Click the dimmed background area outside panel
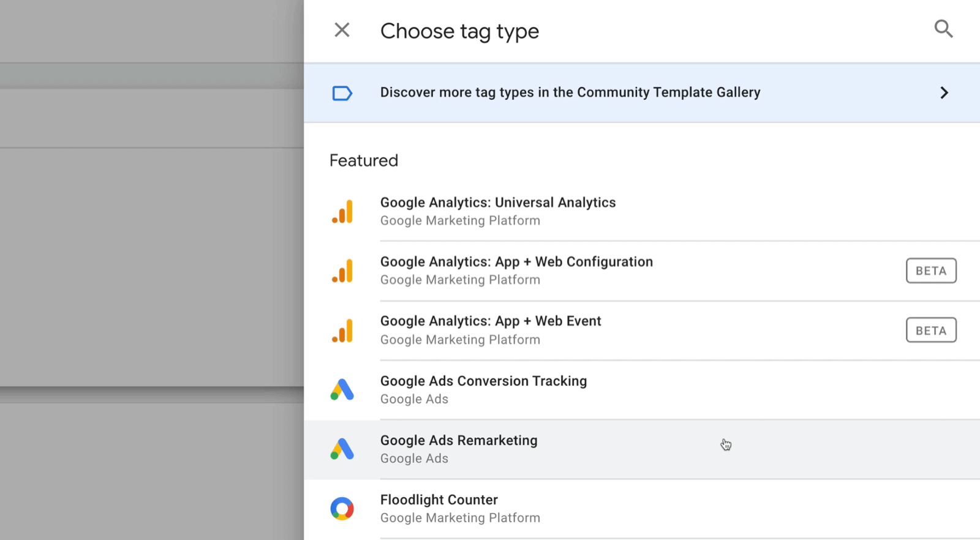 tap(150, 269)
